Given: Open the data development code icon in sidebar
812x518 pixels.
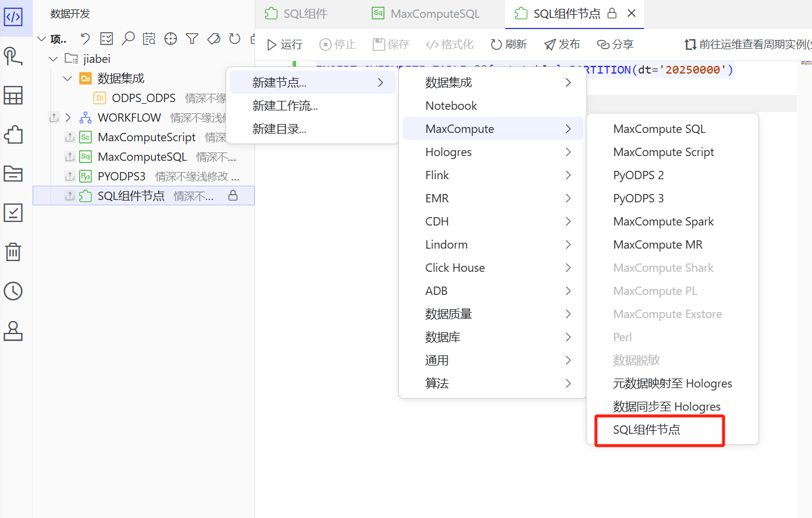Looking at the screenshot, I should [x=13, y=16].
